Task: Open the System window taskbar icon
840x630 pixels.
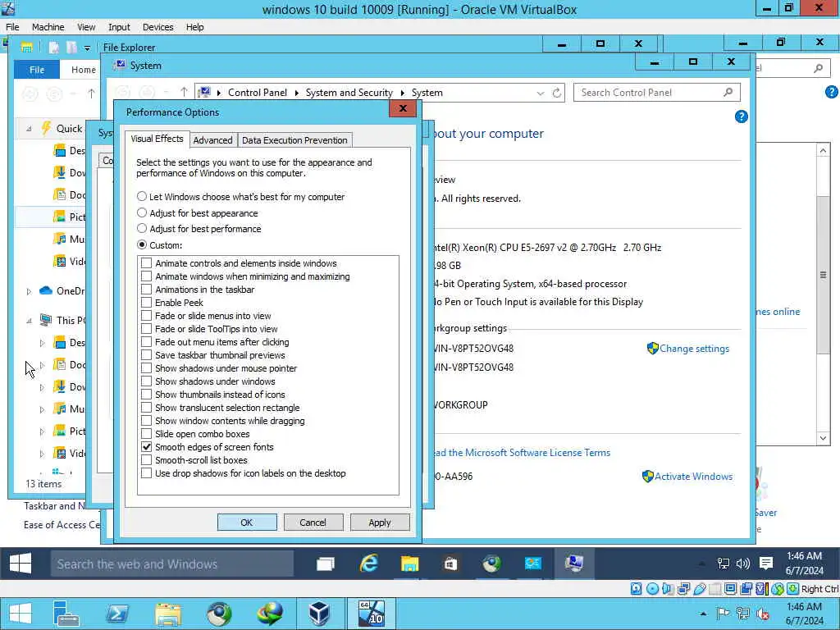Action: (573, 564)
